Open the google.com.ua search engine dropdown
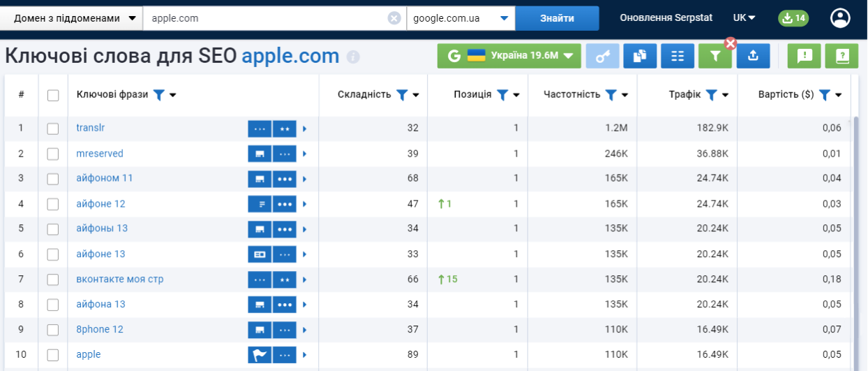 pos(461,18)
